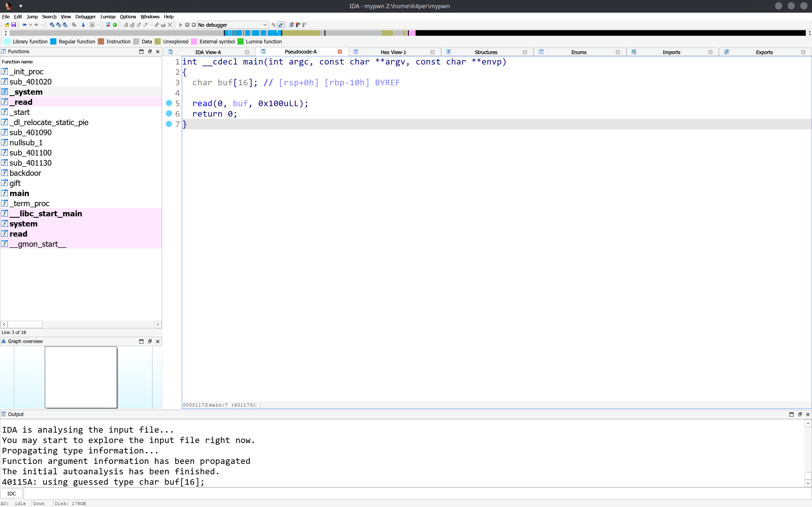This screenshot has height=507, width=812.
Task: Select the backdoor function in list
Action: click(x=25, y=173)
